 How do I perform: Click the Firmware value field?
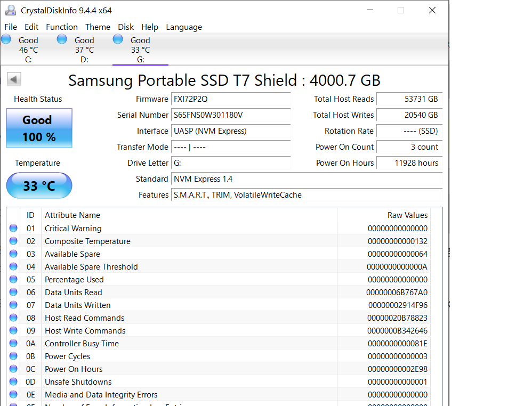(231, 99)
